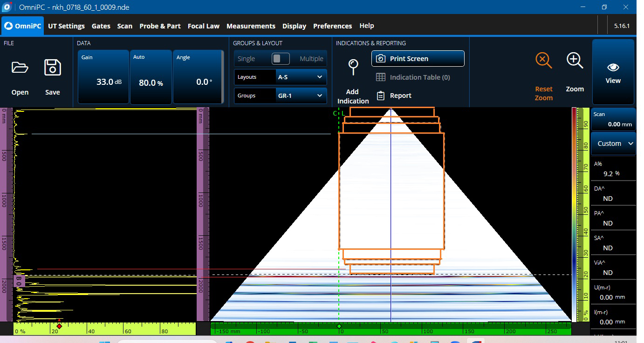Click the Reset Zoom magnifier icon
This screenshot has width=644, height=343.
coord(543,61)
